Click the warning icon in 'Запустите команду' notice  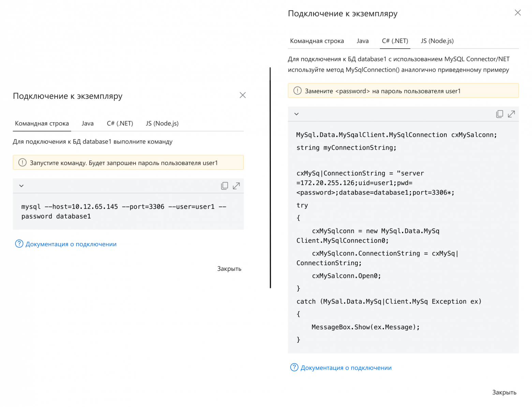[23, 163]
